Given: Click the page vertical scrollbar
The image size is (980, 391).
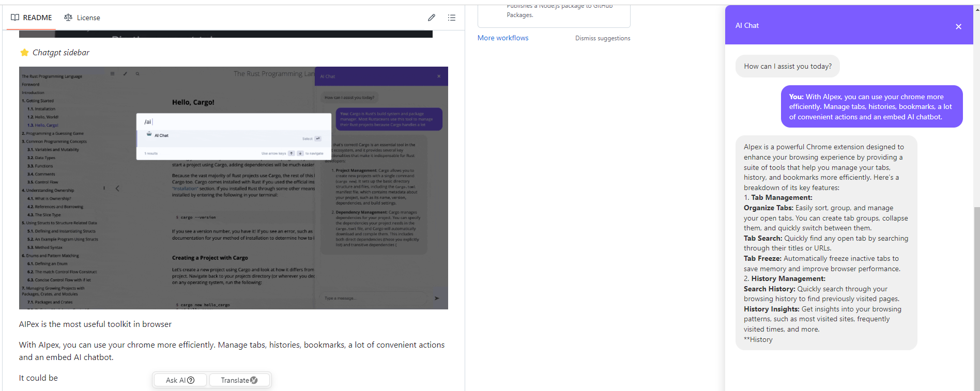Looking at the screenshot, I should tap(976, 299).
